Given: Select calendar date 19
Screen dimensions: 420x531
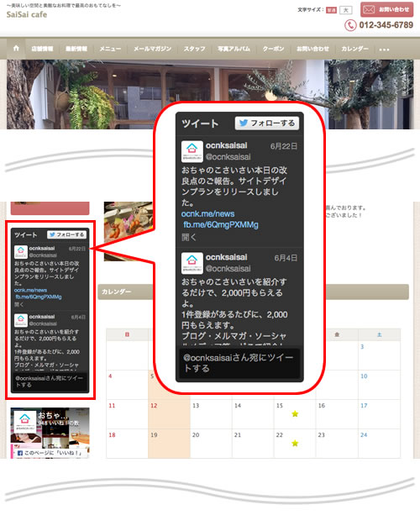Looking at the screenshot, I should coord(154,435).
